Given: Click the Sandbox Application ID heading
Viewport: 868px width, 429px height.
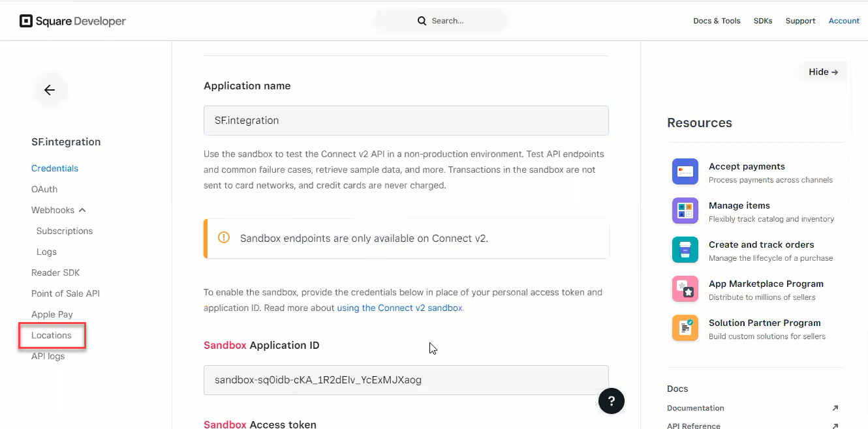Looking at the screenshot, I should (262, 345).
